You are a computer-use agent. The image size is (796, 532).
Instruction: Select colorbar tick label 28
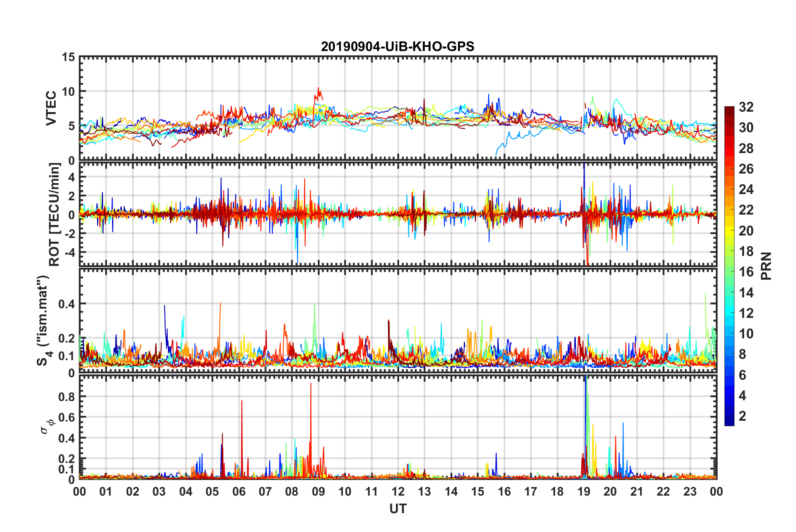[x=746, y=148]
